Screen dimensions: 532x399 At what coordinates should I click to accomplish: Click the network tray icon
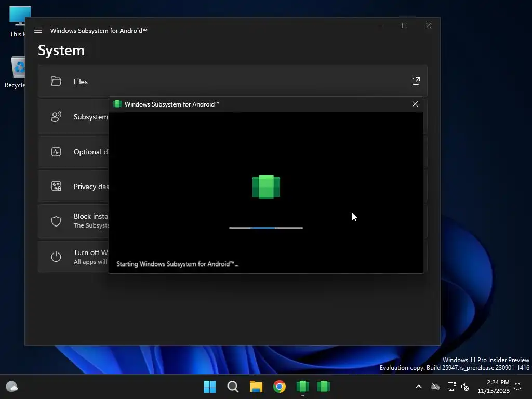click(x=451, y=387)
